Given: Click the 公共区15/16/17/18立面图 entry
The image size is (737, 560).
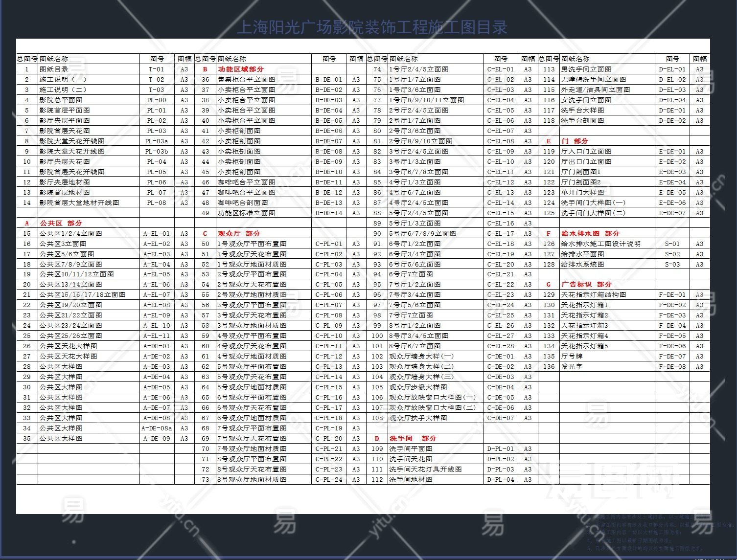Looking at the screenshot, I should tap(83, 295).
